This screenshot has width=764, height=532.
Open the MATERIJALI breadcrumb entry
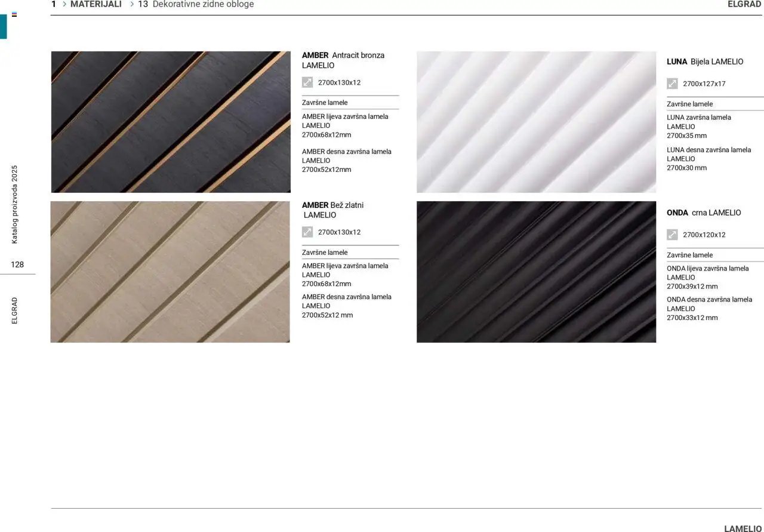click(95, 4)
